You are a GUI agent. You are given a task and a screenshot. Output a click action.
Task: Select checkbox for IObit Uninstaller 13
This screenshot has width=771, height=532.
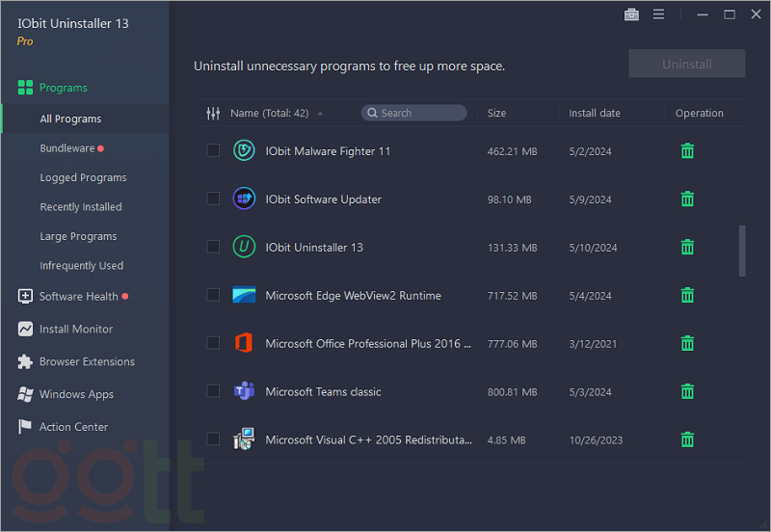[x=213, y=247]
